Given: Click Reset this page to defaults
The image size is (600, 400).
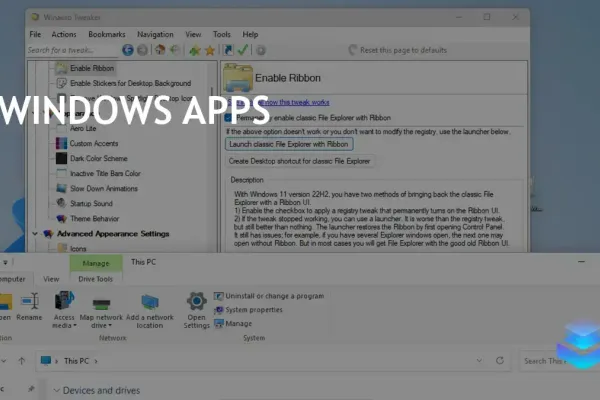Looking at the screenshot, I should 398,50.
